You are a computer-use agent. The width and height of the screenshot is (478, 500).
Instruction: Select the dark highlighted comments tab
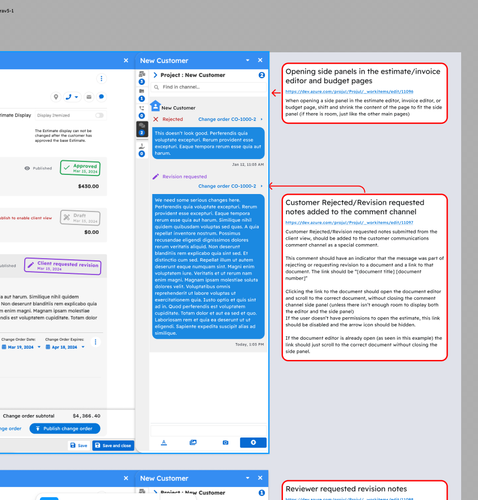tap(142, 129)
